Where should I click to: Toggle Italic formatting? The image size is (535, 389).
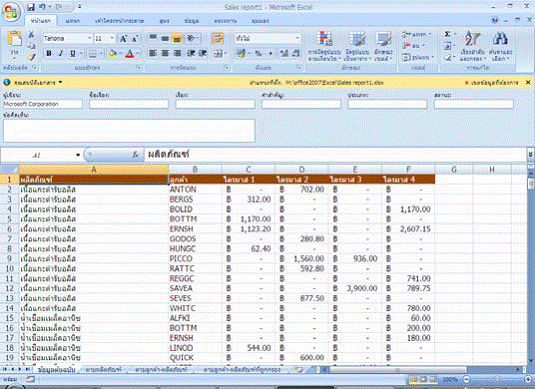coord(61,53)
